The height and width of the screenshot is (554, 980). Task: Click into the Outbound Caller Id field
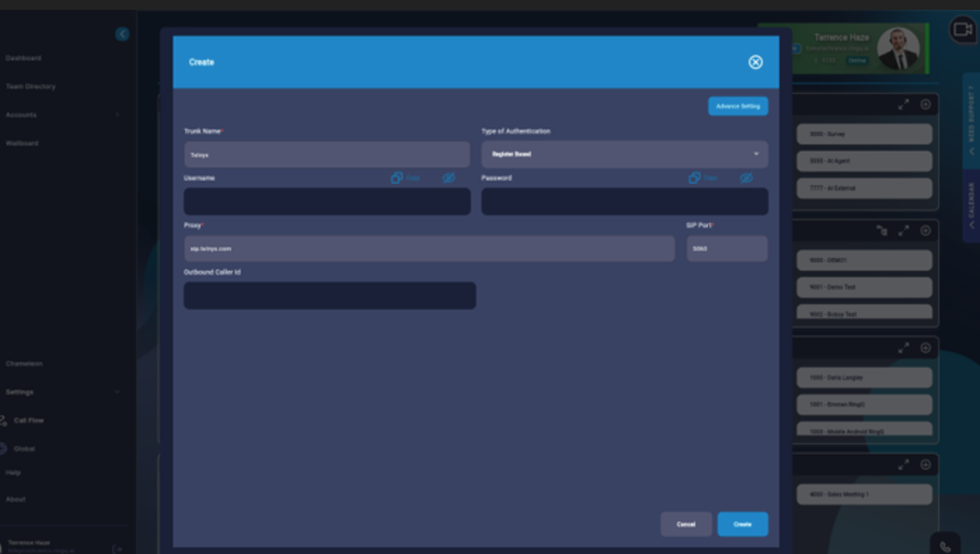point(329,296)
